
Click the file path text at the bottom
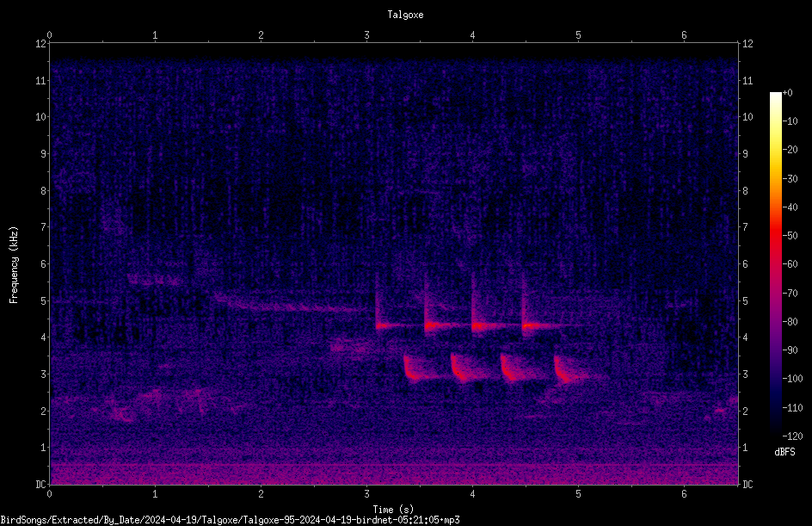click(x=230, y=520)
